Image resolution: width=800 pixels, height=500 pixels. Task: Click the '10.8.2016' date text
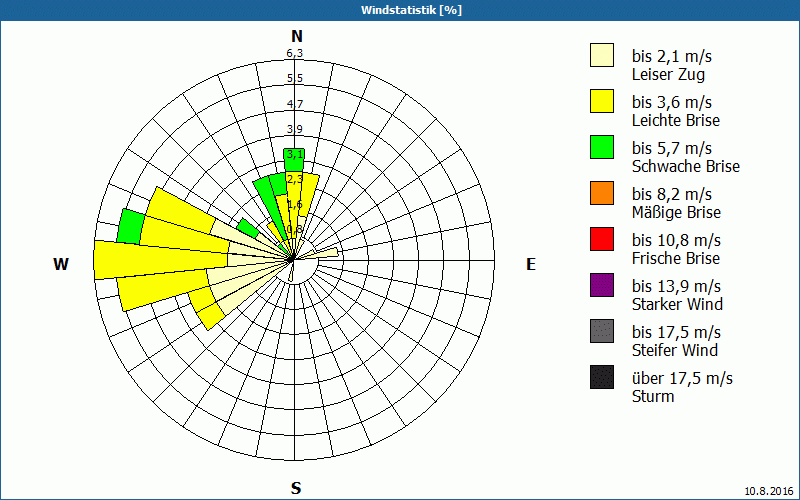coord(769,491)
